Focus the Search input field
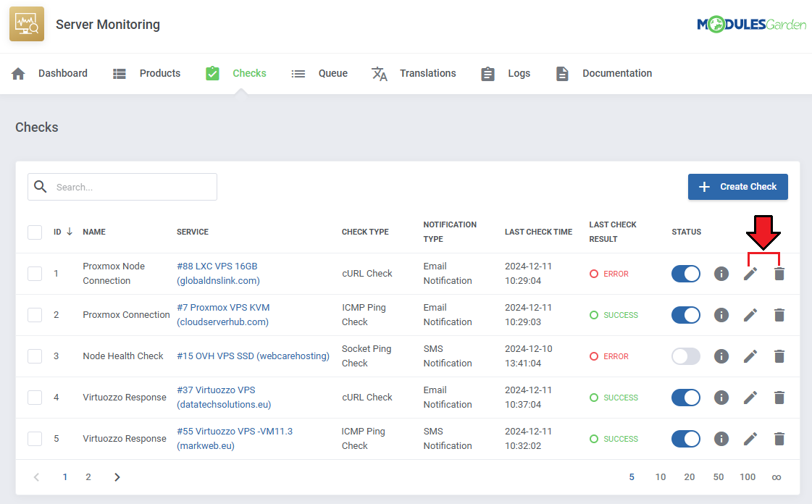812x504 pixels. click(122, 187)
